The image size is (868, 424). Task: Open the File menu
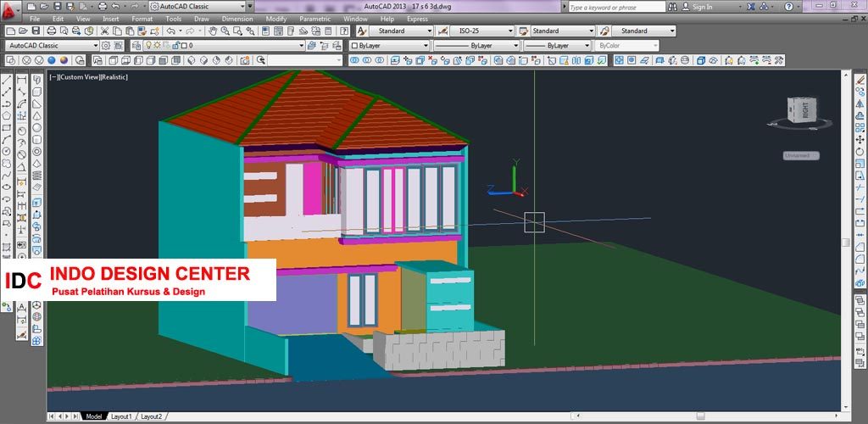pyautogui.click(x=35, y=19)
